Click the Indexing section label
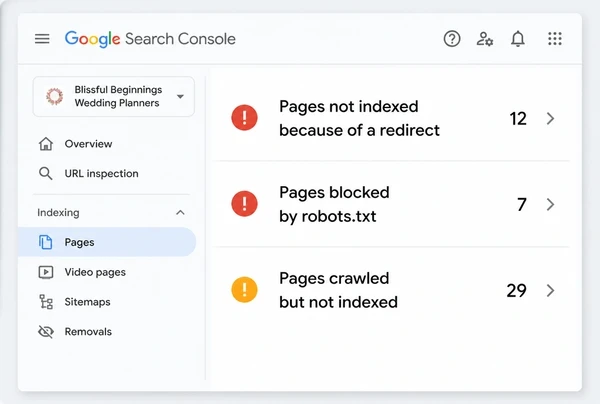 (x=58, y=212)
